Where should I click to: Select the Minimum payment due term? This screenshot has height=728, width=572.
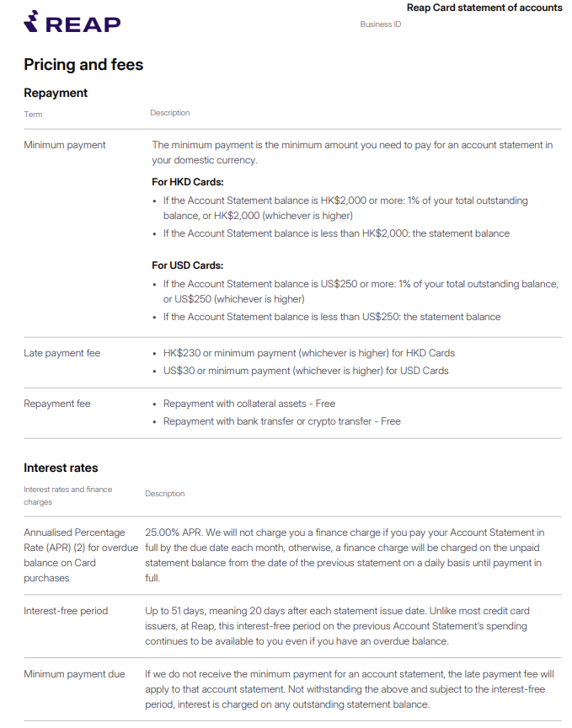[74, 674]
